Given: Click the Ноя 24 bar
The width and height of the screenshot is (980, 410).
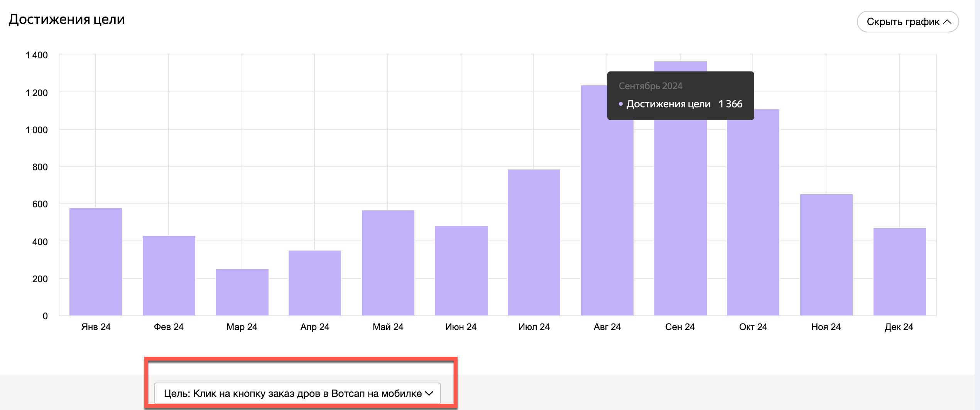Looking at the screenshot, I should (x=826, y=255).
